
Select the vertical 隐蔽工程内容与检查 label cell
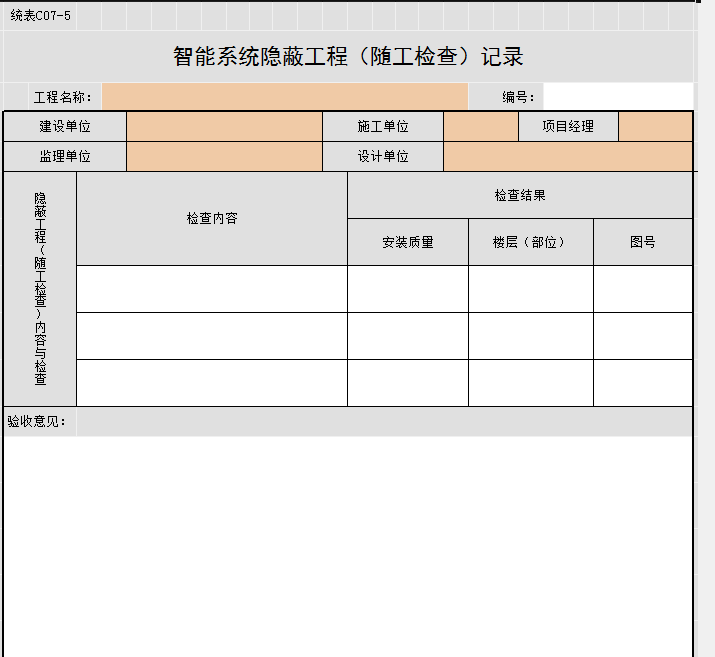point(40,289)
